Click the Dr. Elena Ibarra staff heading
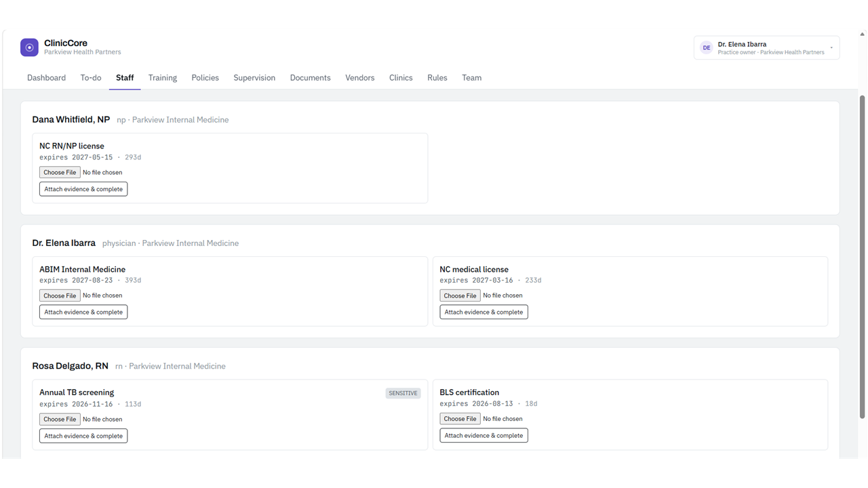The image size is (868, 488). click(x=64, y=243)
